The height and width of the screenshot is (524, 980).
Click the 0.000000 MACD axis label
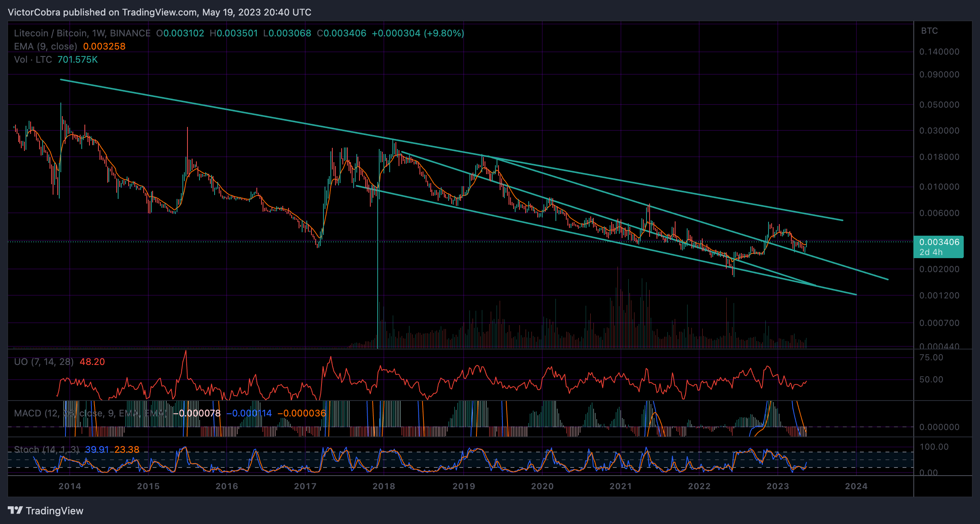(939, 427)
